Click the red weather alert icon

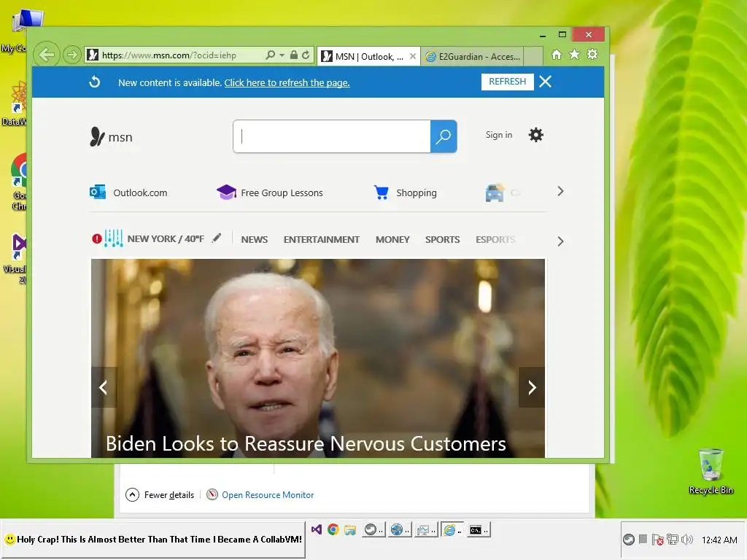pyautogui.click(x=97, y=238)
